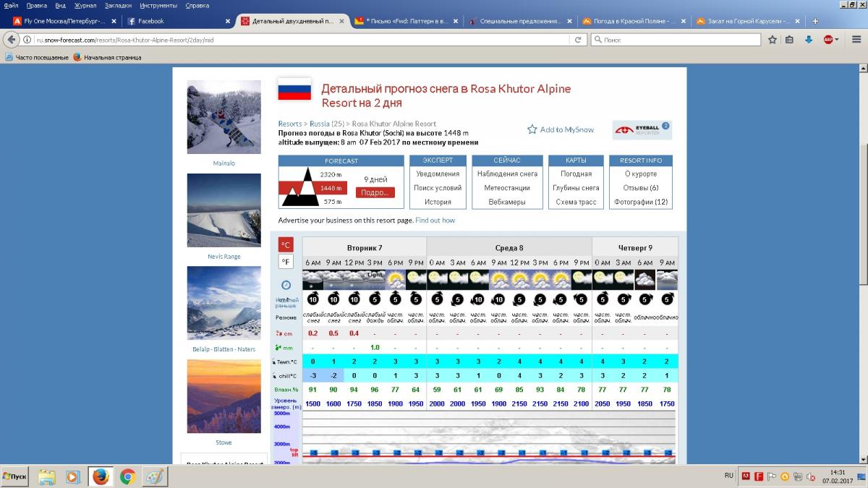Open file explorer from the taskbar
The image size is (868, 488).
(46, 476)
